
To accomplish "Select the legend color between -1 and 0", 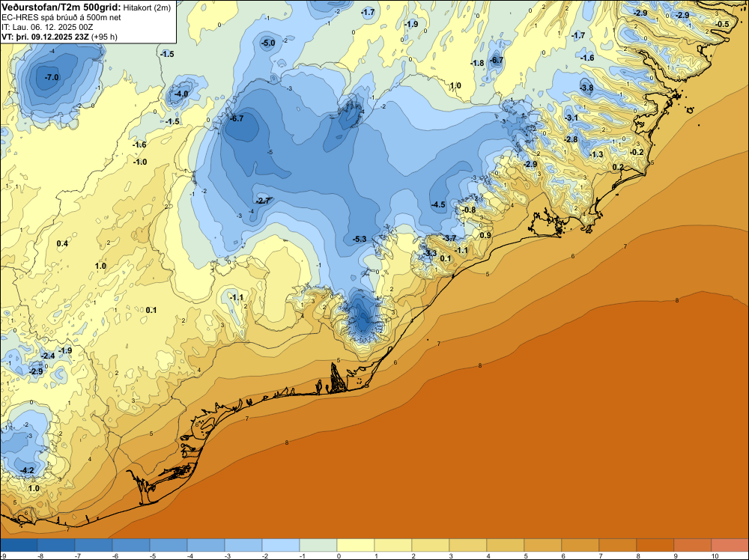I will (x=318, y=545).
